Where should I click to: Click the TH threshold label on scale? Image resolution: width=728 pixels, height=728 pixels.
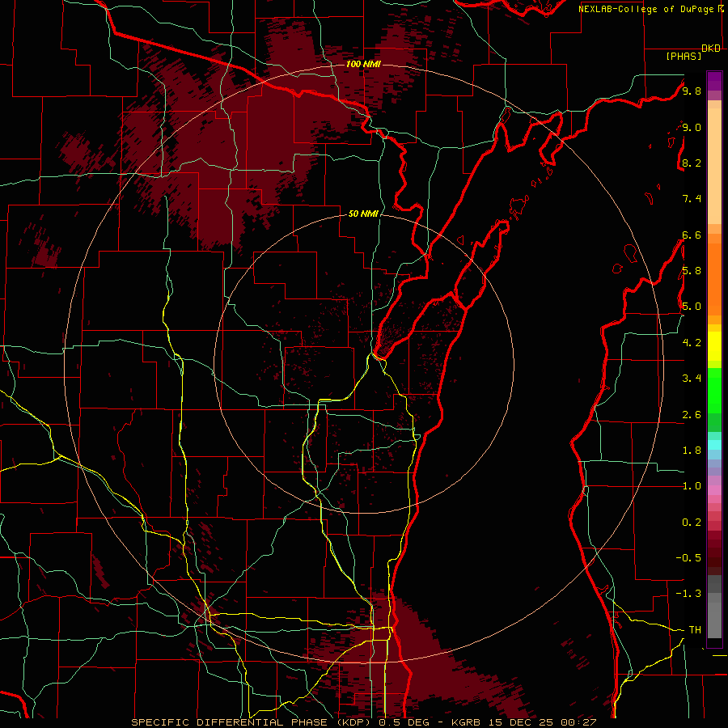coord(695,630)
